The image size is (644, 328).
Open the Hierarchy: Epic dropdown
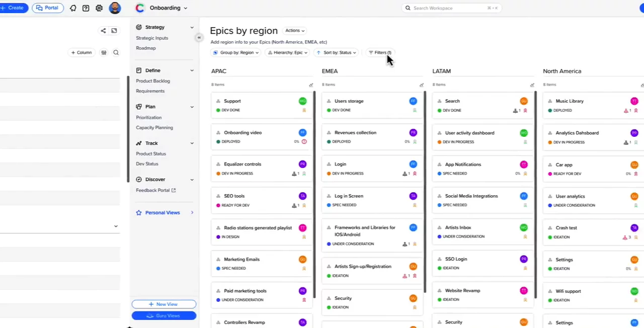pyautogui.click(x=287, y=52)
